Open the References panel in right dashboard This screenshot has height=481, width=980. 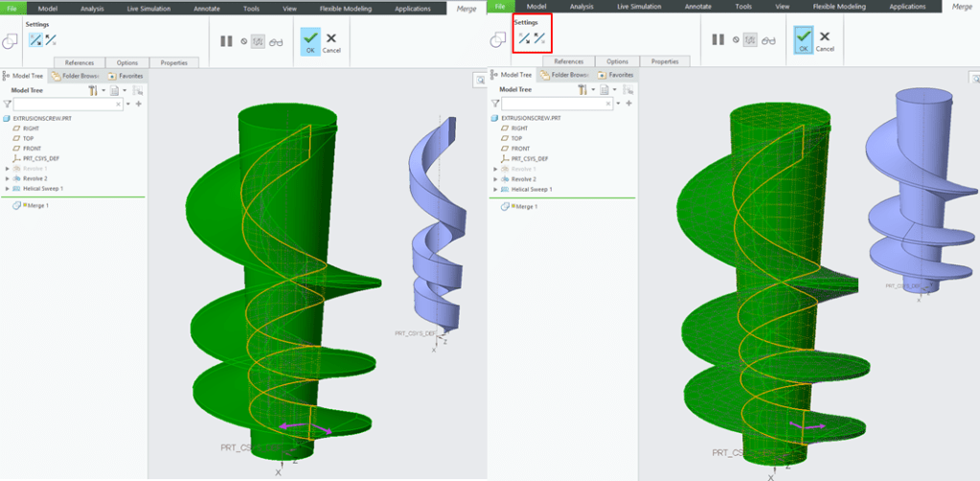pos(568,61)
